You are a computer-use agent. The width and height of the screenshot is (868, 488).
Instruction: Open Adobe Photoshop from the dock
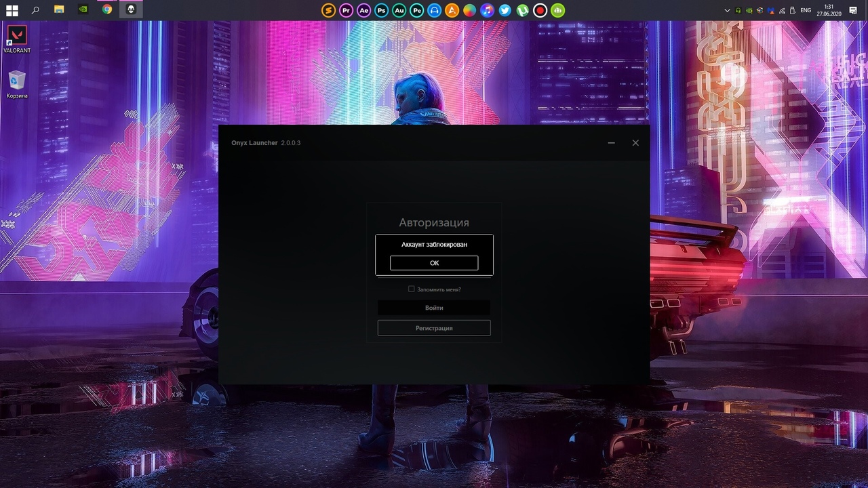click(381, 10)
